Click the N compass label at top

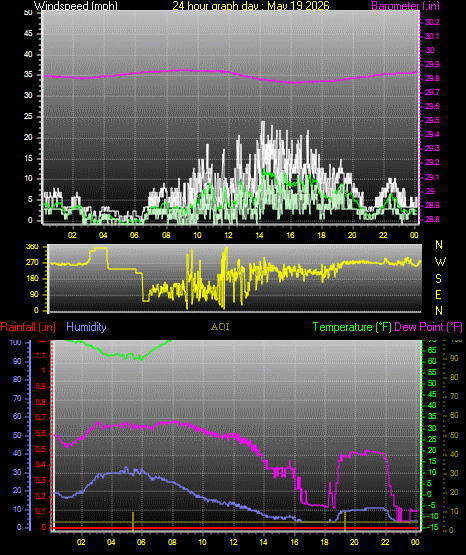439,245
